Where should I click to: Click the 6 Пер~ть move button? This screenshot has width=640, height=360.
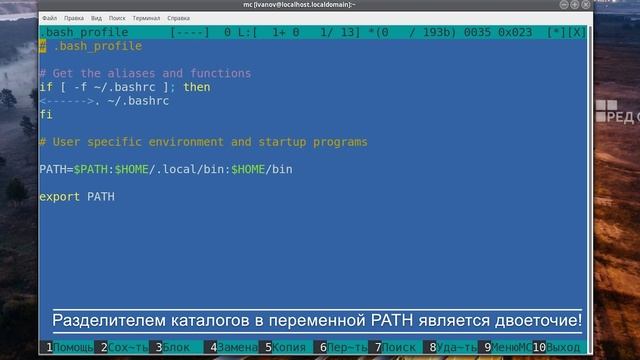340,347
